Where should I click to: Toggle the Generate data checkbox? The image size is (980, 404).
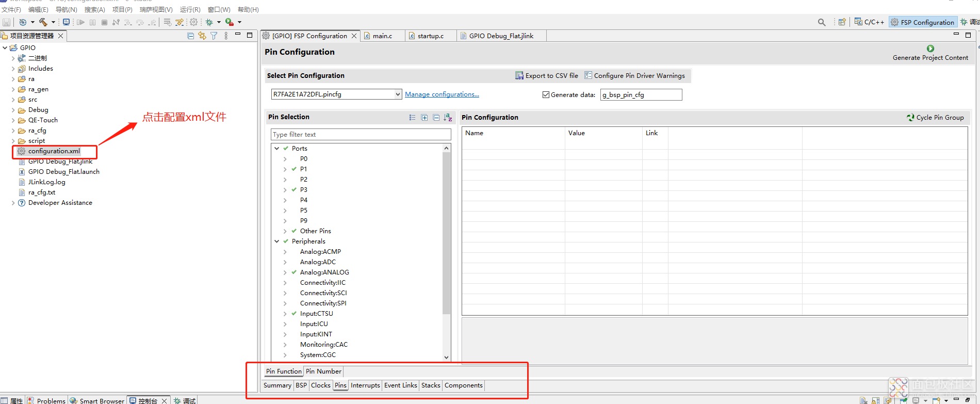click(546, 94)
